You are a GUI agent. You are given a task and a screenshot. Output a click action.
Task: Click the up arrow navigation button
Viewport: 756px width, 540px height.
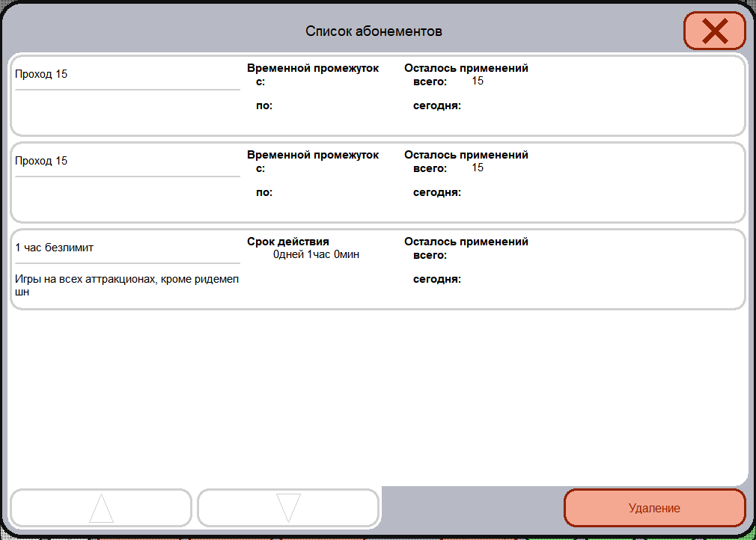pos(101,508)
